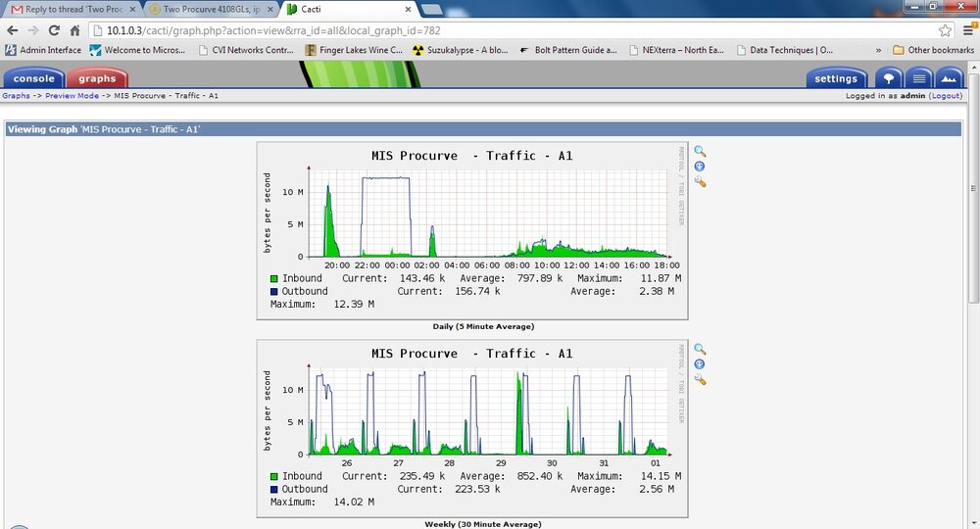Open the graphs tab
This screenshot has width=980, height=529.
pos(97,78)
